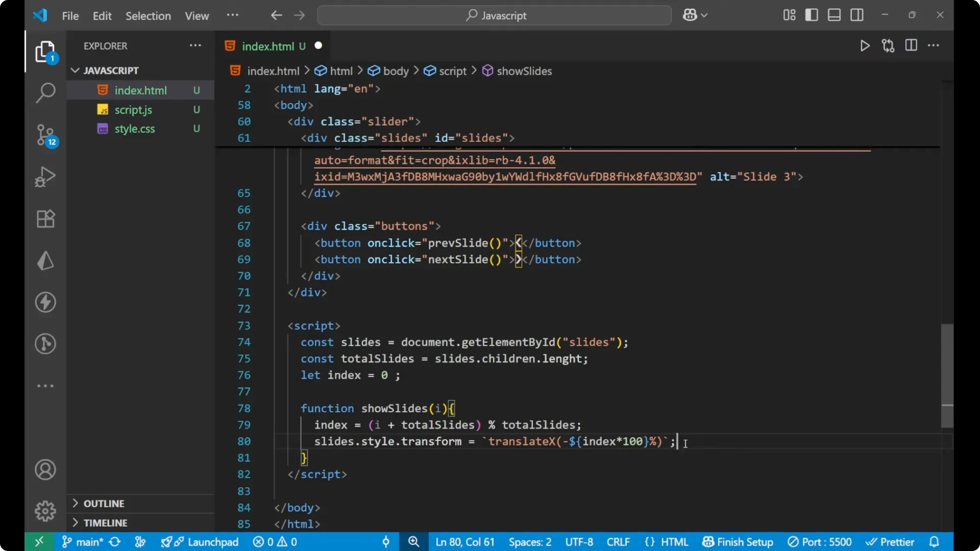Open the Extensions view
Viewport: 980px width, 551px height.
[x=45, y=218]
